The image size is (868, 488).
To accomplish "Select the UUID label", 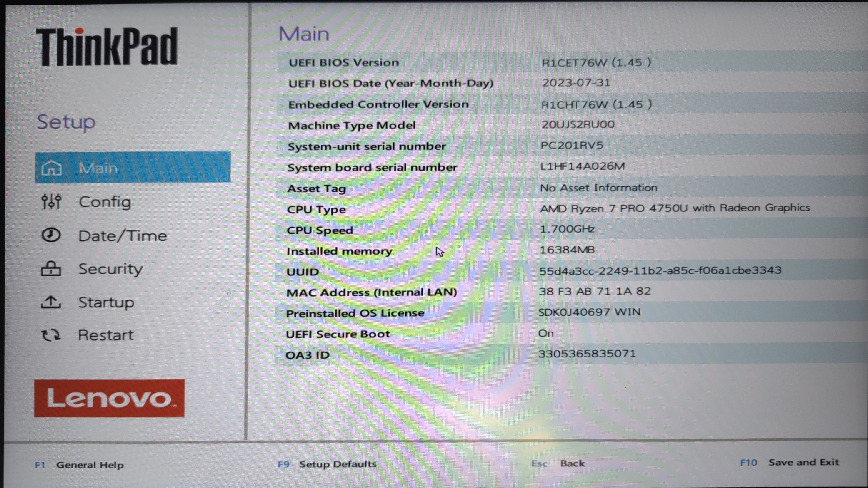I will [303, 272].
